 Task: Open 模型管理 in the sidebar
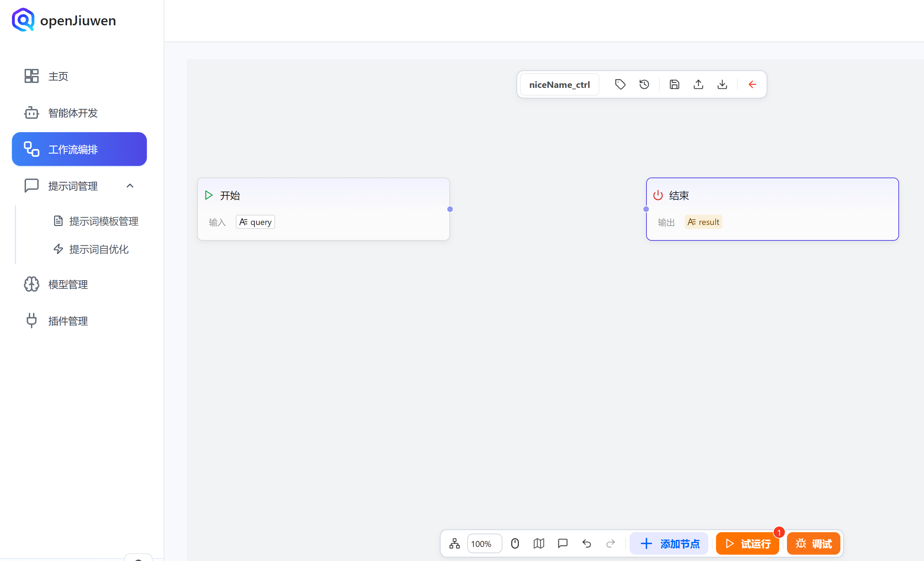(68, 284)
